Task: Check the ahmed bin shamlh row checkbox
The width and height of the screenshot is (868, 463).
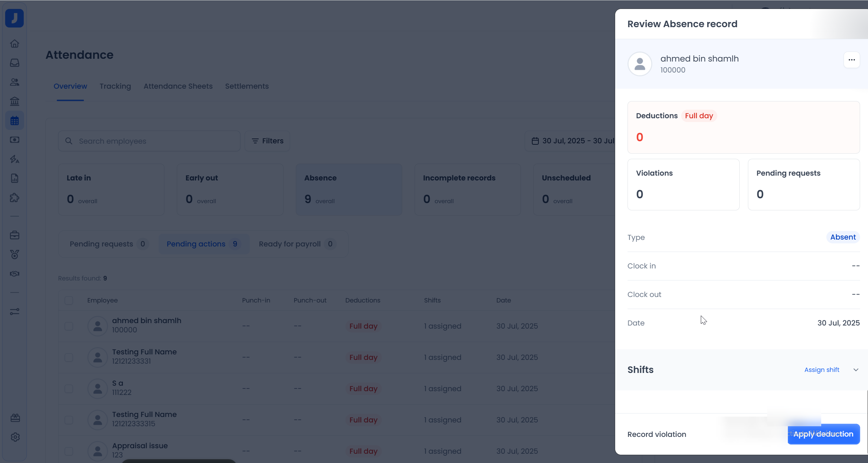Action: pyautogui.click(x=69, y=326)
